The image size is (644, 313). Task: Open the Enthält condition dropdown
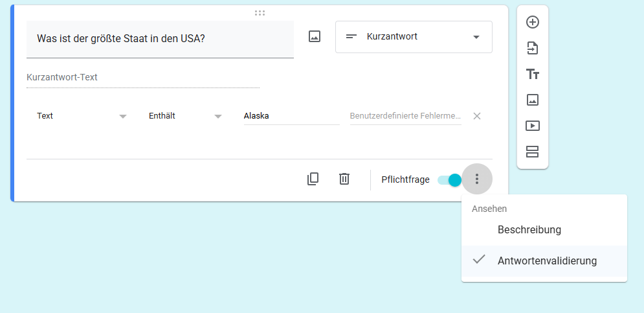pyautogui.click(x=186, y=116)
